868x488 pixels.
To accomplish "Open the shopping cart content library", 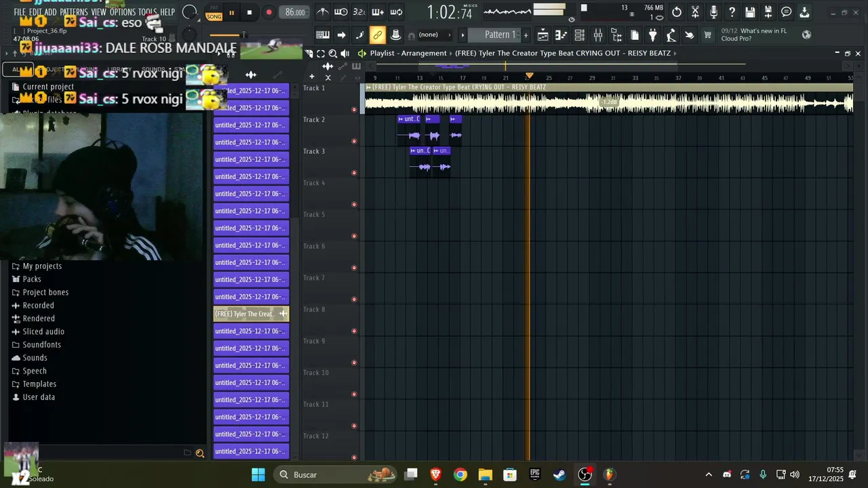I will pos(708,35).
